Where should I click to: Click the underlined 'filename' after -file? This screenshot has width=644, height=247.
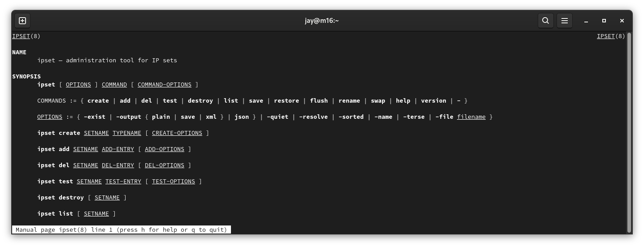coord(471,117)
